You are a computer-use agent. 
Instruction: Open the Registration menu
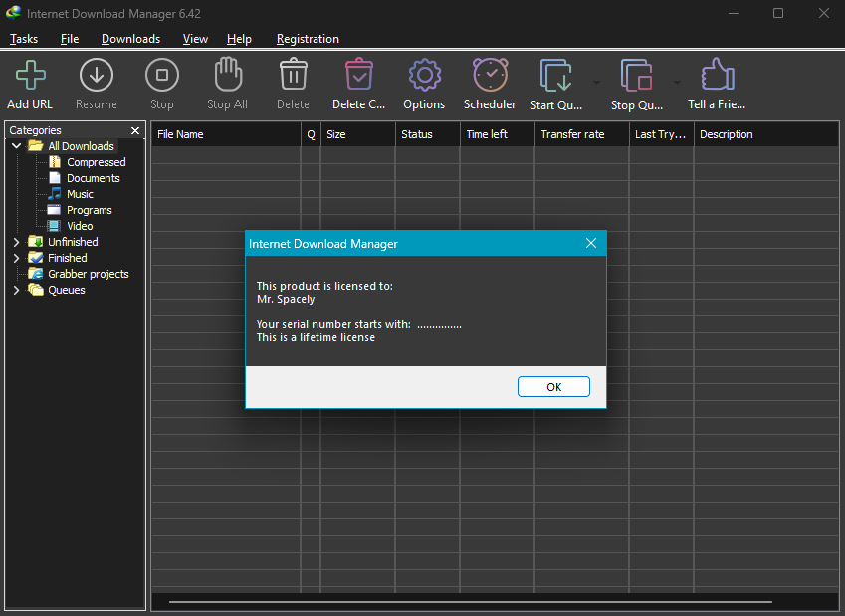308,39
